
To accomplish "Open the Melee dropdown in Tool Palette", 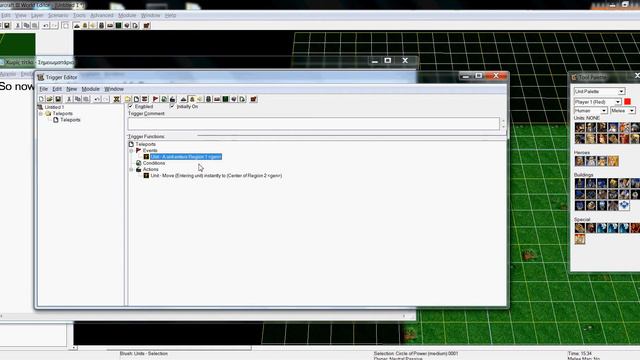I will (x=623, y=111).
